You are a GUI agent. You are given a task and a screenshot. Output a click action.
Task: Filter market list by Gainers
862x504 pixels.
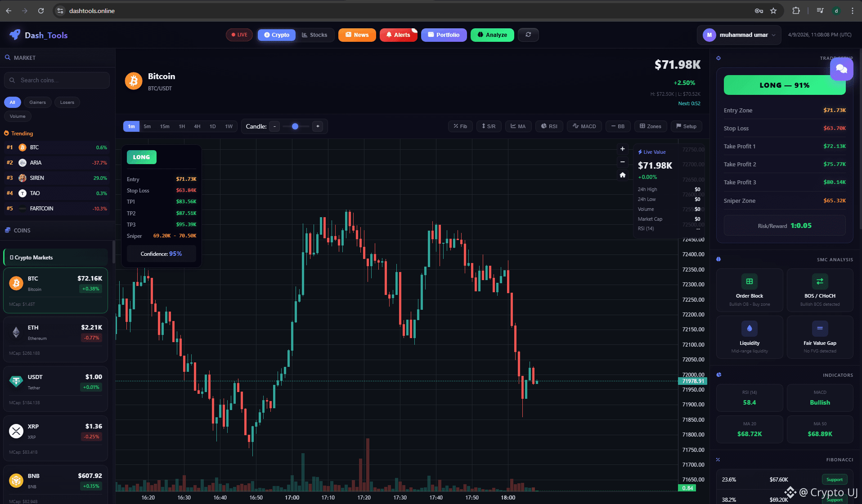click(x=38, y=102)
